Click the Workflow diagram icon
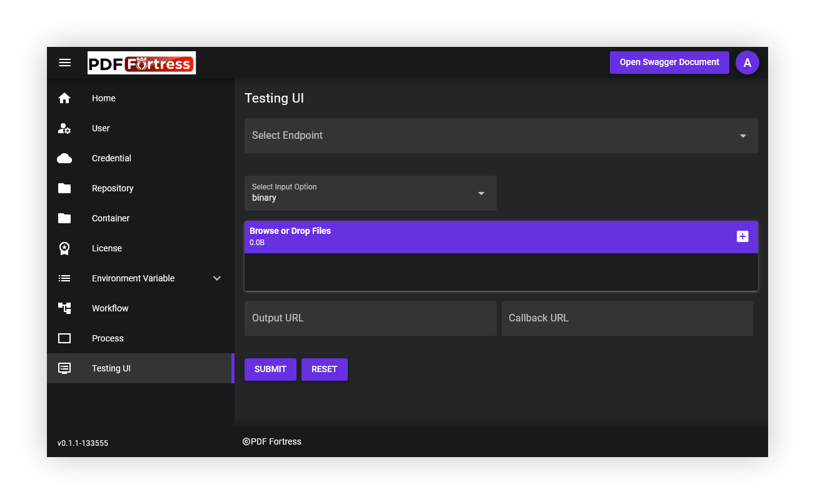Image resolution: width=815 pixels, height=504 pixels. 64,308
